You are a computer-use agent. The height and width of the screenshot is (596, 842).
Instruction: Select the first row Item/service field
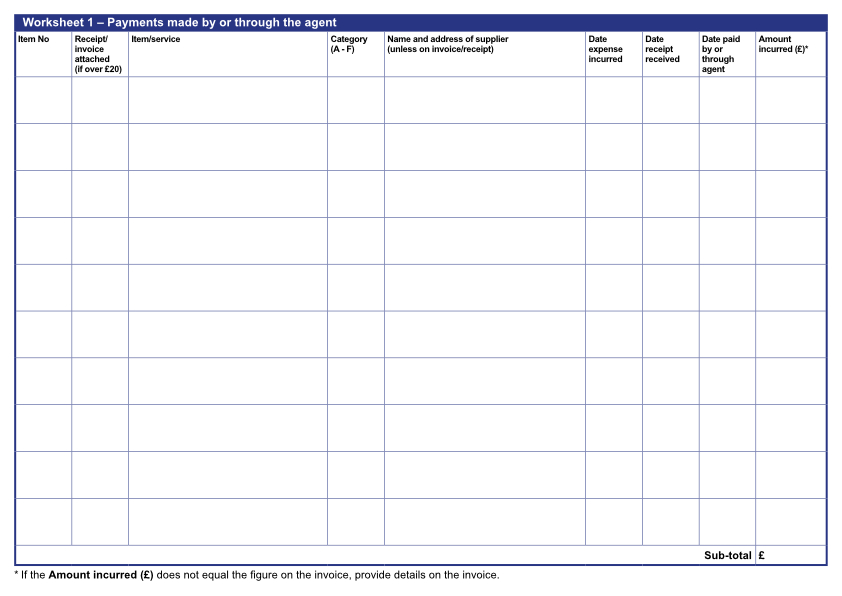(227, 100)
